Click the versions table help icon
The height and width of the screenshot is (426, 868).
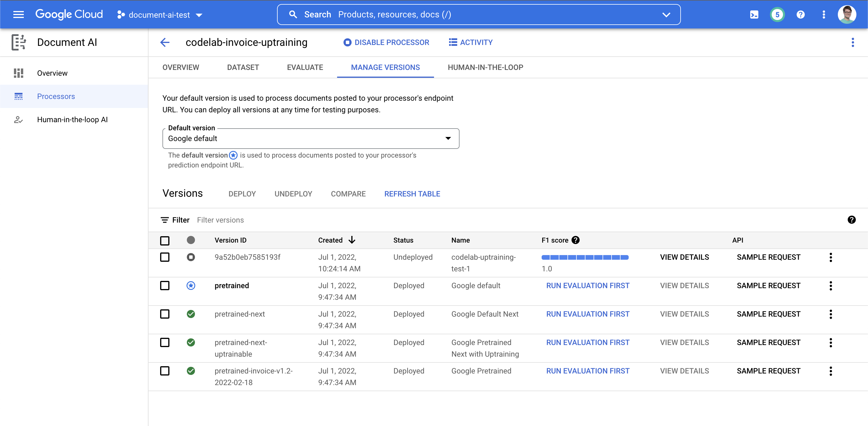coord(851,220)
